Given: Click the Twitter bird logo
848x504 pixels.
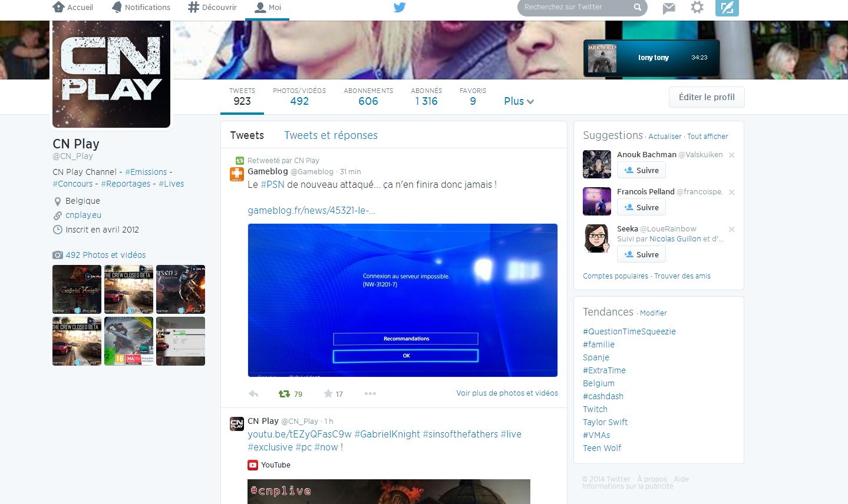Looking at the screenshot, I should [x=400, y=7].
